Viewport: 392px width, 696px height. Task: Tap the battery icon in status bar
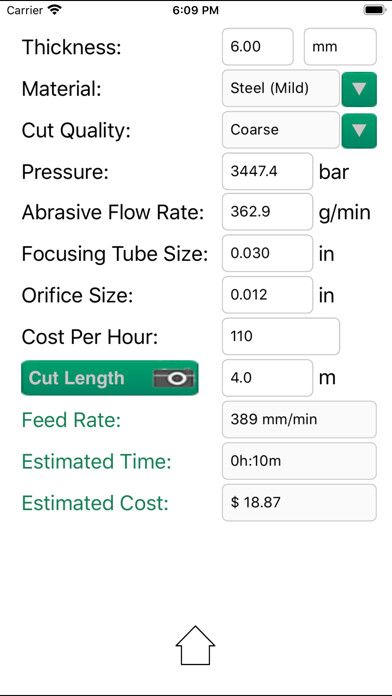click(x=375, y=10)
